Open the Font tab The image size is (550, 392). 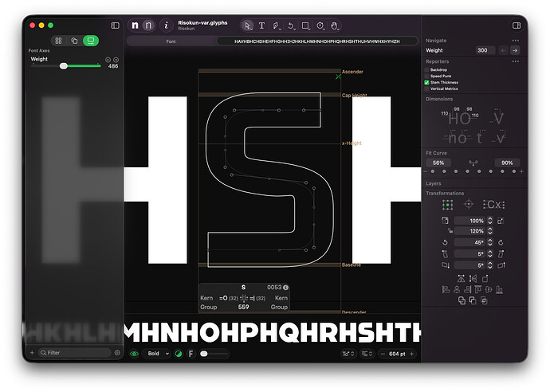point(171,41)
